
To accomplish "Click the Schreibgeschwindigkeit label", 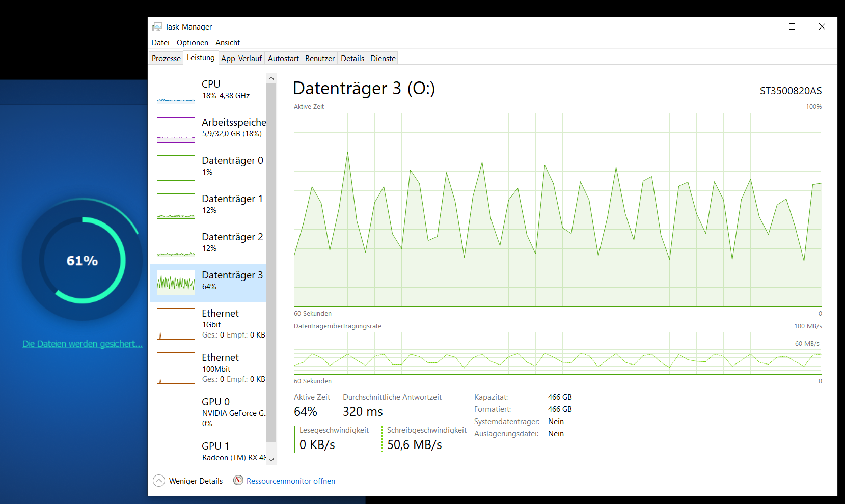I will (x=427, y=430).
